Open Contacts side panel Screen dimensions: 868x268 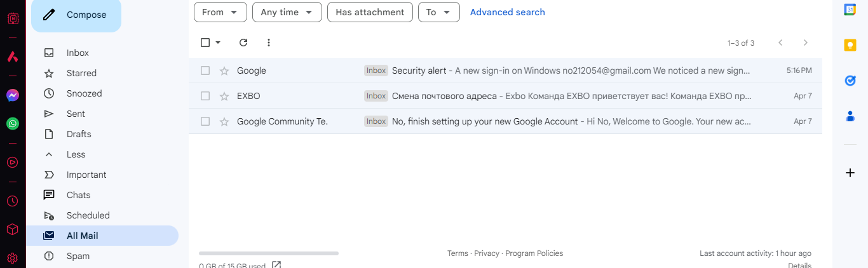(850, 116)
